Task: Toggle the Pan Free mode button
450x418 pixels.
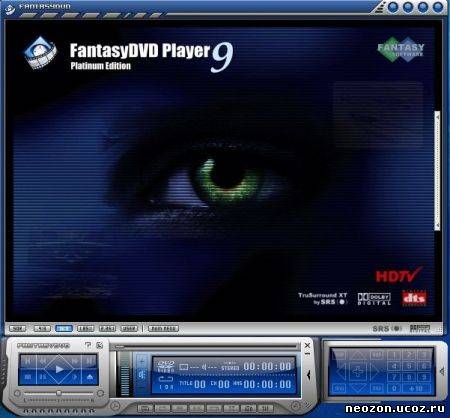Action: point(163,329)
